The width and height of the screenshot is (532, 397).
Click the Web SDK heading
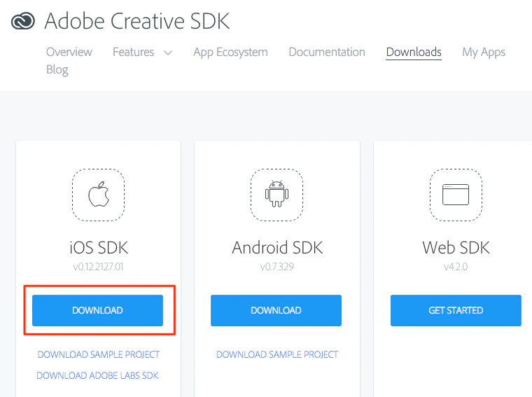click(x=456, y=247)
